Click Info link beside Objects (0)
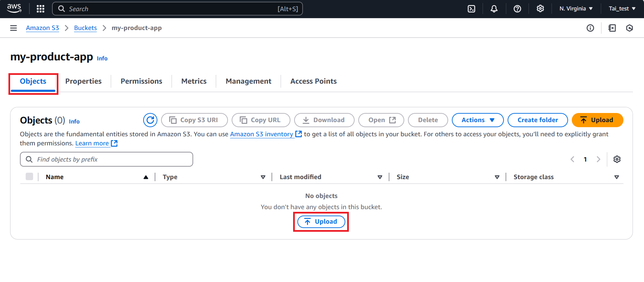The height and width of the screenshot is (282, 644). pos(74,121)
